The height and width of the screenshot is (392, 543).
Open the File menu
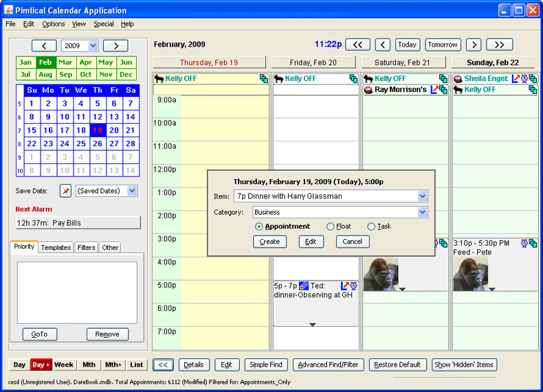pyautogui.click(x=10, y=24)
